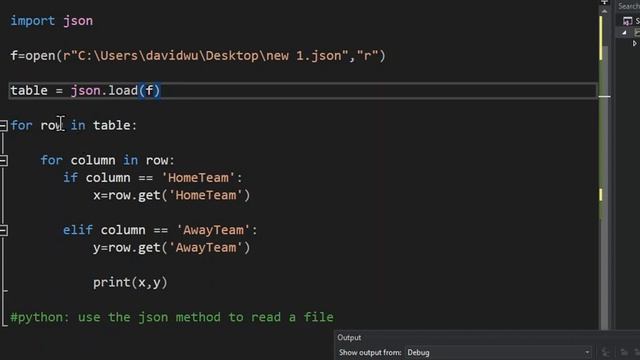
Task: Click the "y=row.get('AwayTeam')" line
Action: 171,248
